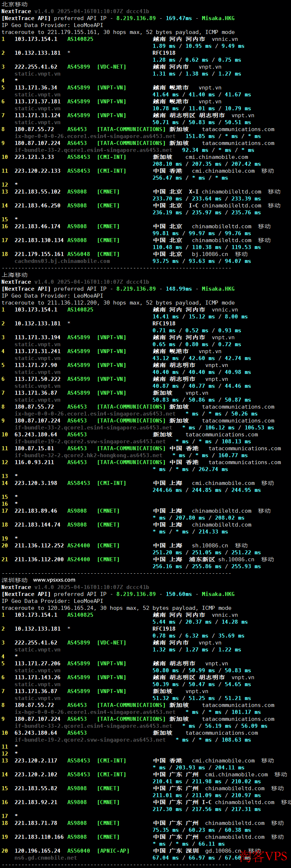Select hop IP 221.183.46.250
This screenshot has width=291, height=868.
point(38,206)
